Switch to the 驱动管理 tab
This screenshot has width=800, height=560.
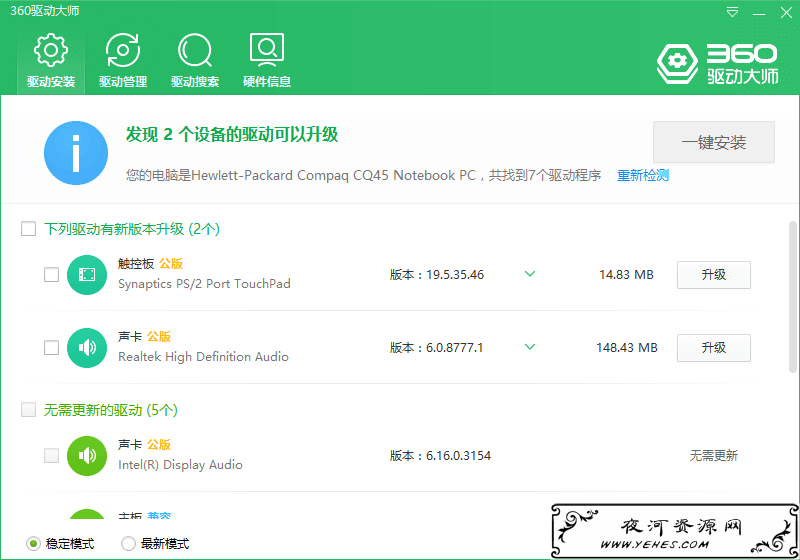[x=123, y=61]
